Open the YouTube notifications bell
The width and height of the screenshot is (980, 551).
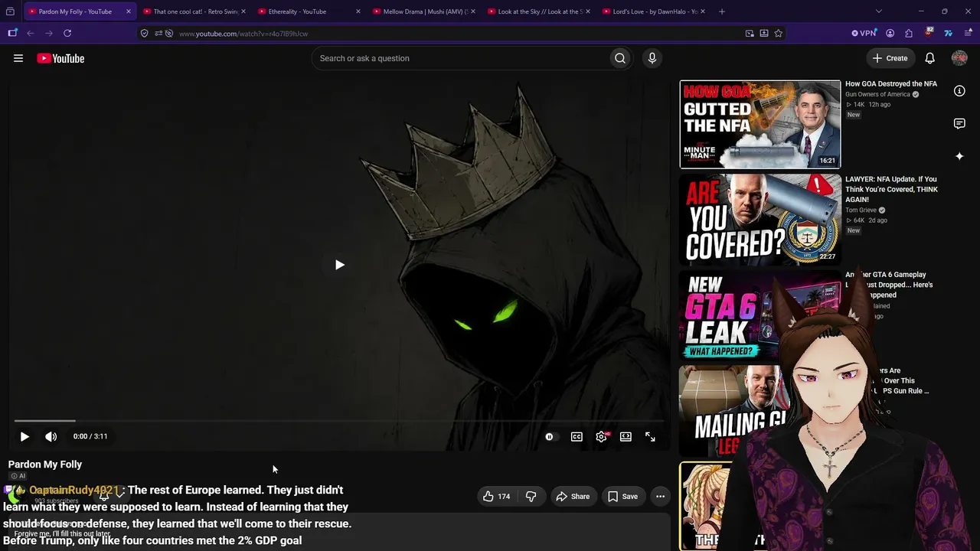coord(929,58)
